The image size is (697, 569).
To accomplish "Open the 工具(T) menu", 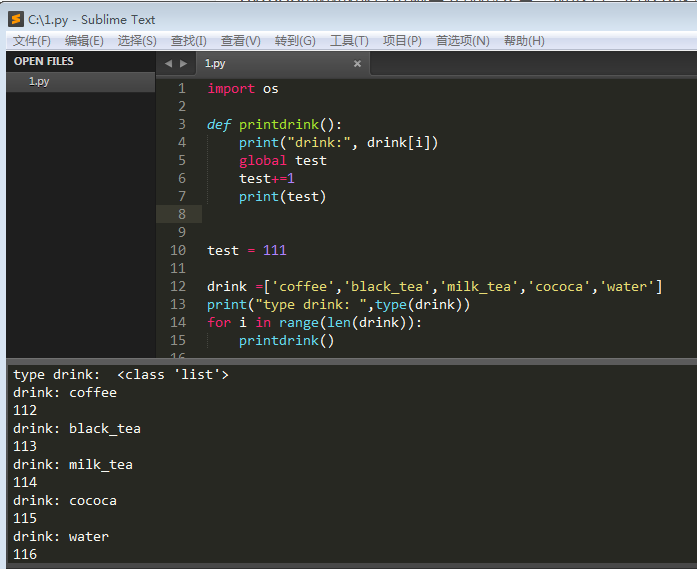I will pos(349,41).
